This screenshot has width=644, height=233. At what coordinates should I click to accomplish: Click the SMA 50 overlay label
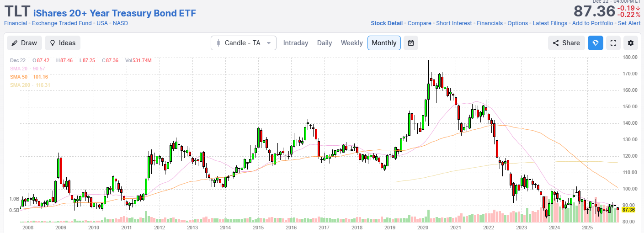(29, 77)
